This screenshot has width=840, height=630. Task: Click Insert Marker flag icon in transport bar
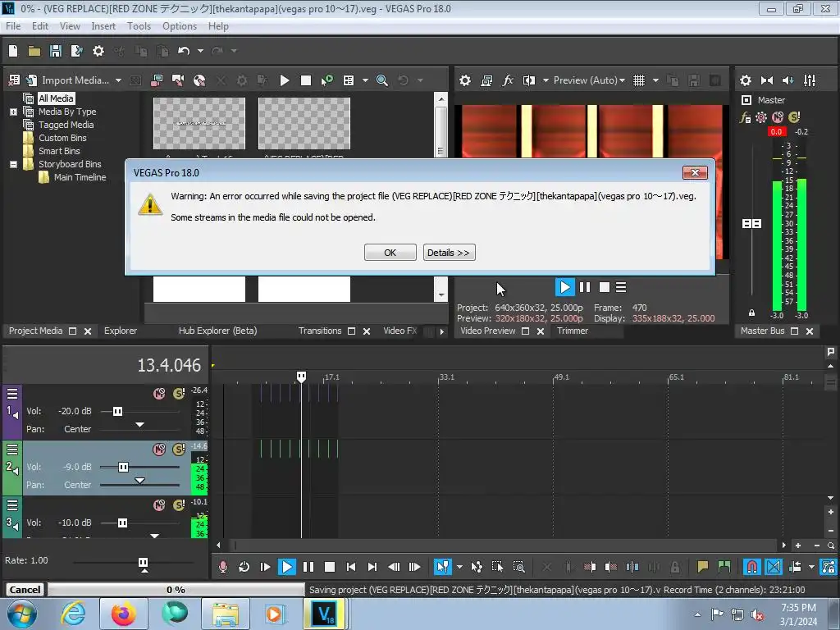click(703, 567)
